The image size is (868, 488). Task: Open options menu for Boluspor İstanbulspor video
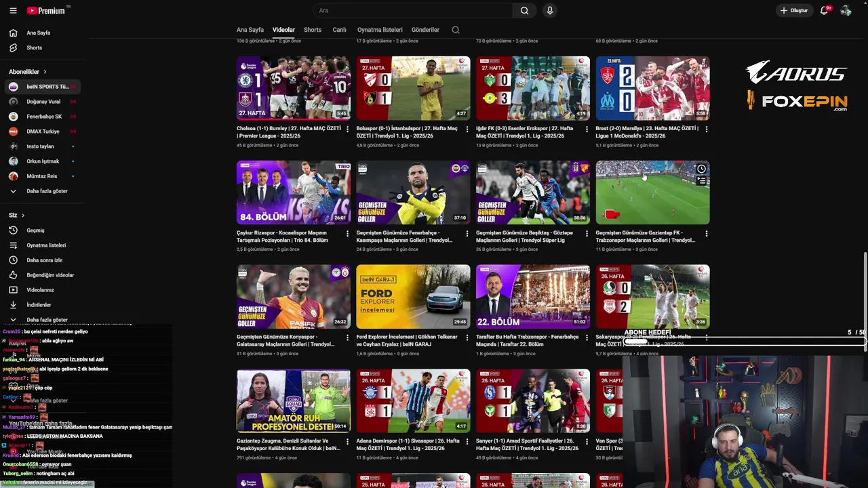(x=467, y=129)
